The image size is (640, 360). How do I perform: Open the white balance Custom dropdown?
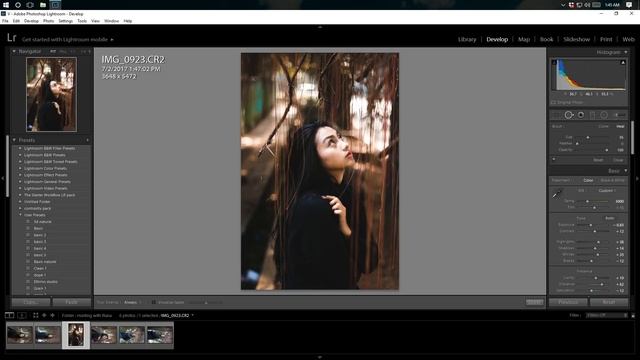tap(607, 191)
